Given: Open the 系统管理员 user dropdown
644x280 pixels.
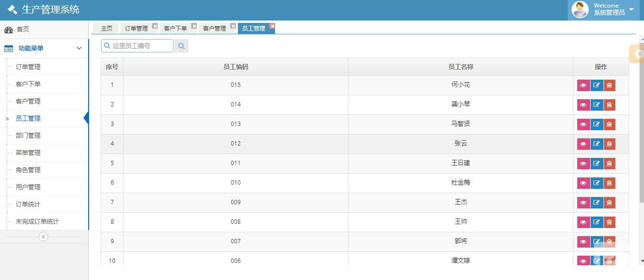Looking at the screenshot, I should pyautogui.click(x=631, y=10).
